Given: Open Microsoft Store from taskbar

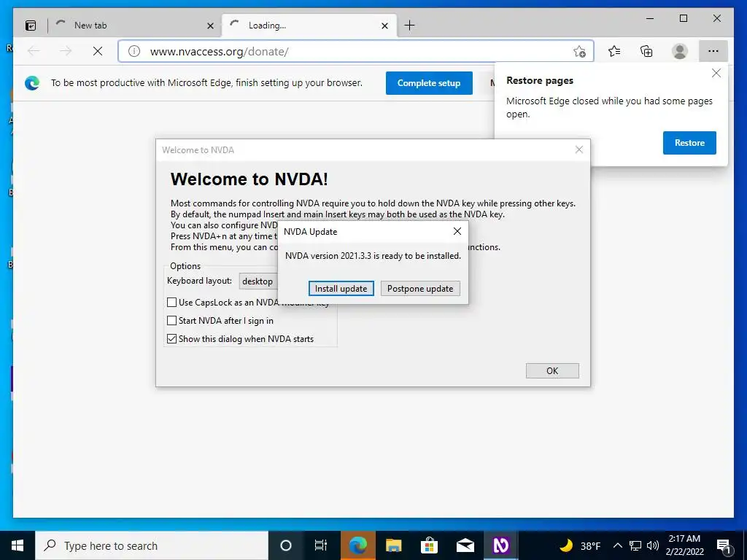Looking at the screenshot, I should point(429,545).
